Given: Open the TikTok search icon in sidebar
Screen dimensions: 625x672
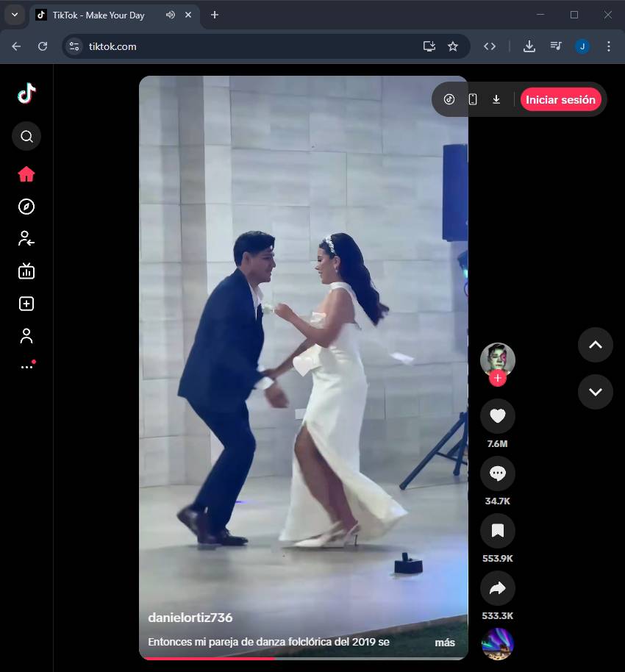Looking at the screenshot, I should (26, 136).
